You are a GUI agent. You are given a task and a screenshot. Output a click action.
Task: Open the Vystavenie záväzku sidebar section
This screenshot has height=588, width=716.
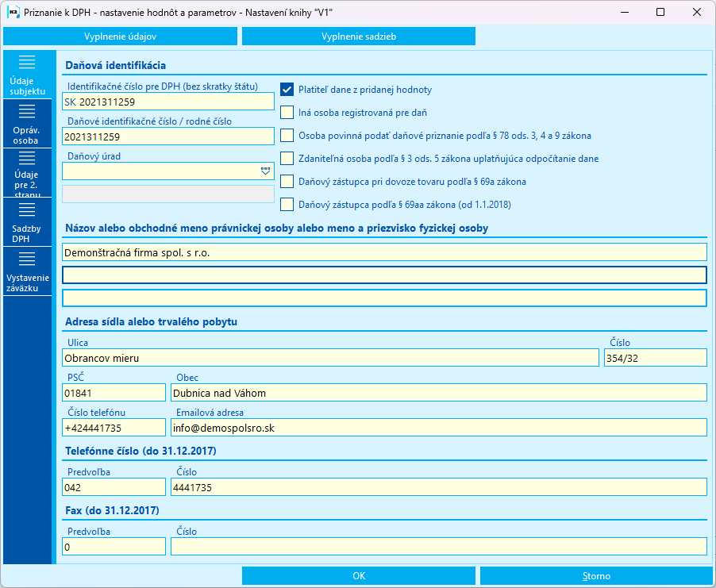(x=28, y=271)
